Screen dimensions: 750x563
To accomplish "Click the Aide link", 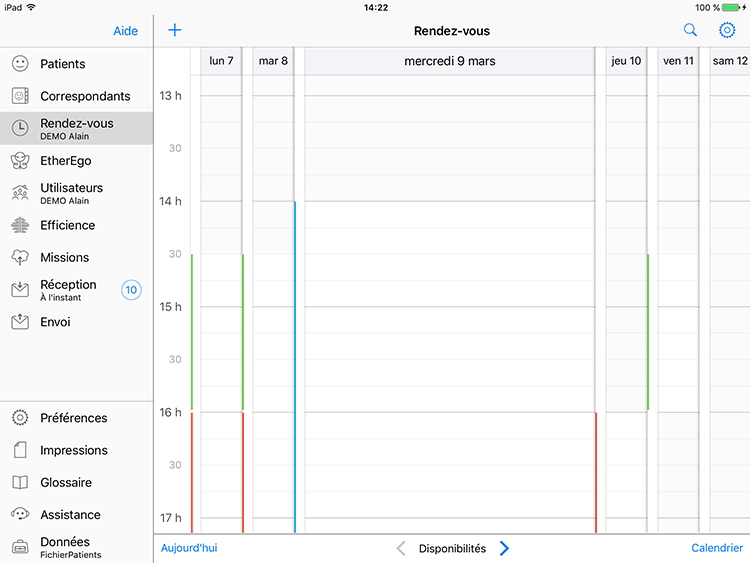I will point(126,31).
